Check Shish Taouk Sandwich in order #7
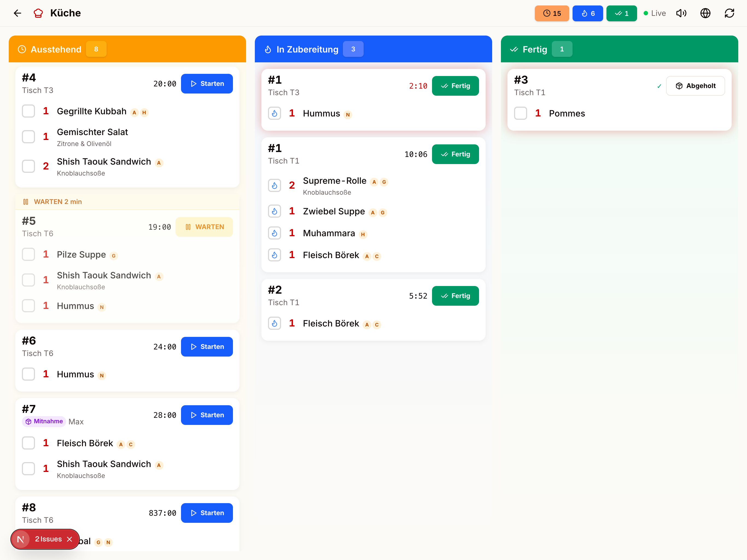The height and width of the screenshot is (560, 747). 28,468
